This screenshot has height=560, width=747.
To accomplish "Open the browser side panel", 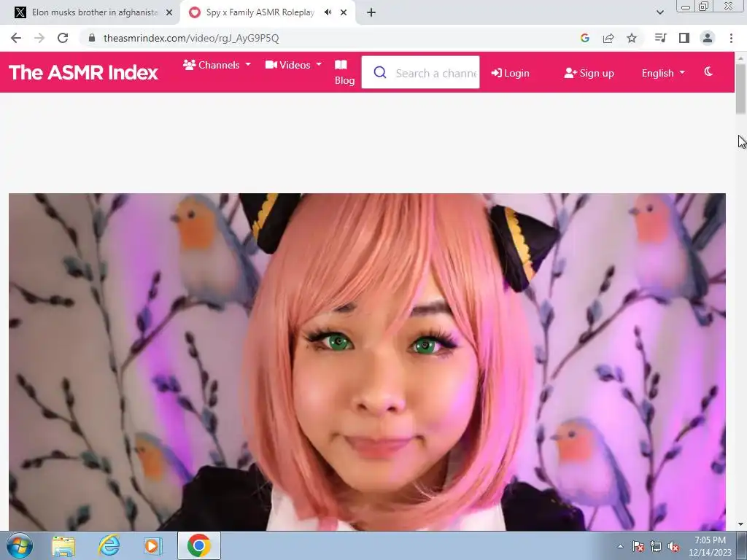I will click(684, 38).
